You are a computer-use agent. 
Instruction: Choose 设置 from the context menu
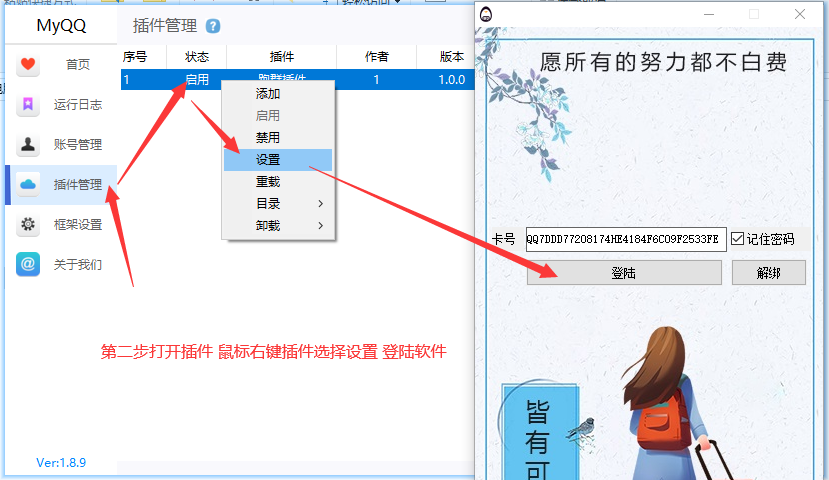tap(268, 160)
